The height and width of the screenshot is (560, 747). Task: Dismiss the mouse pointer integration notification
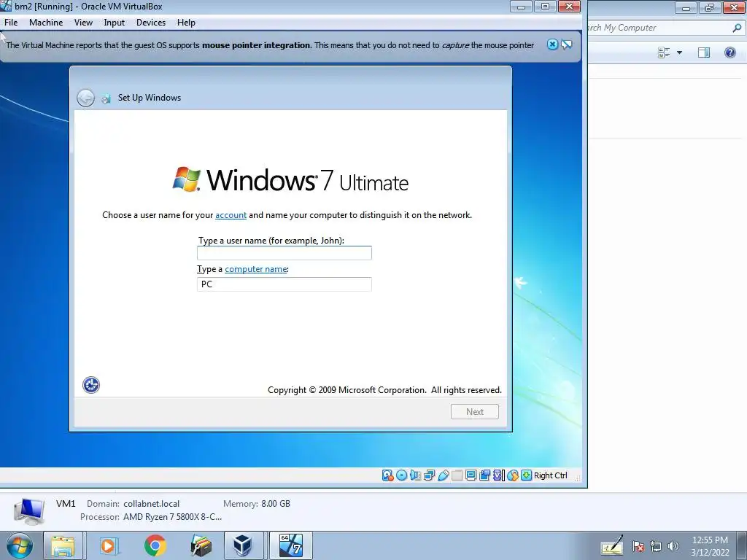552,44
